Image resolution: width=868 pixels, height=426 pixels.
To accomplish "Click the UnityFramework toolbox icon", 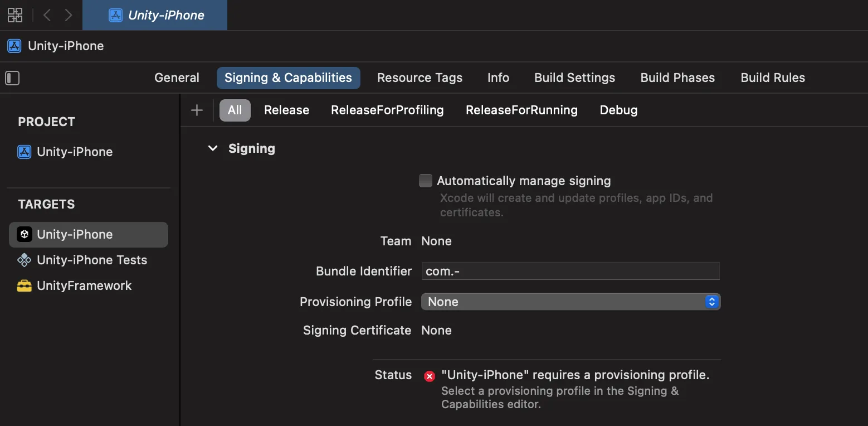I will coord(25,286).
